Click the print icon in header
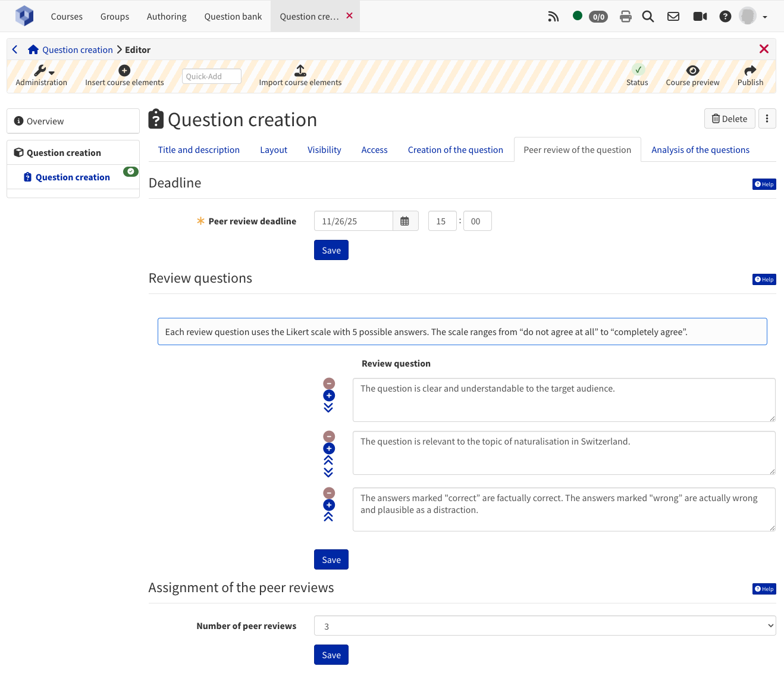This screenshot has width=784, height=685. [x=625, y=17]
